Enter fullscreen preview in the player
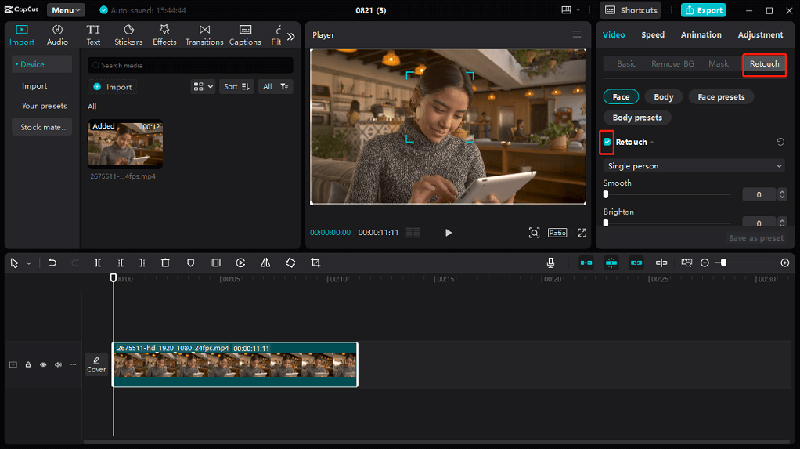 point(581,232)
